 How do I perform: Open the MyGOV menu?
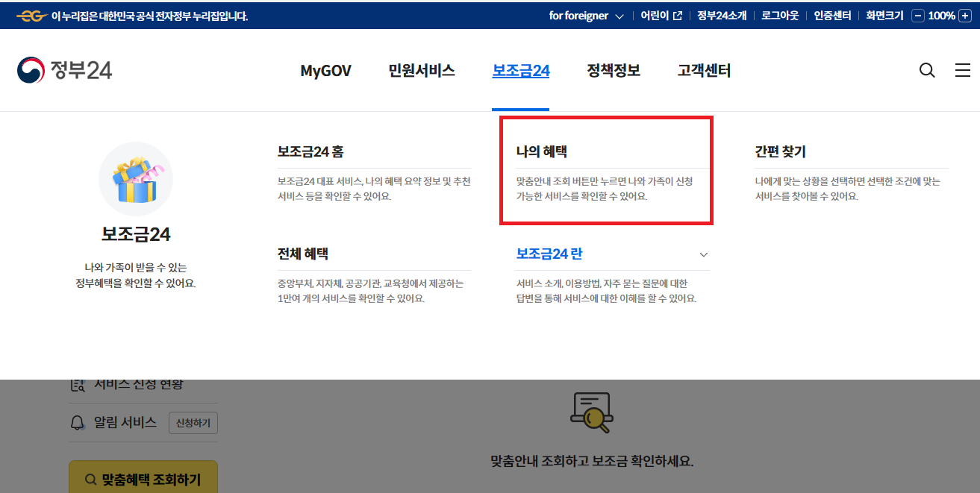pos(325,71)
